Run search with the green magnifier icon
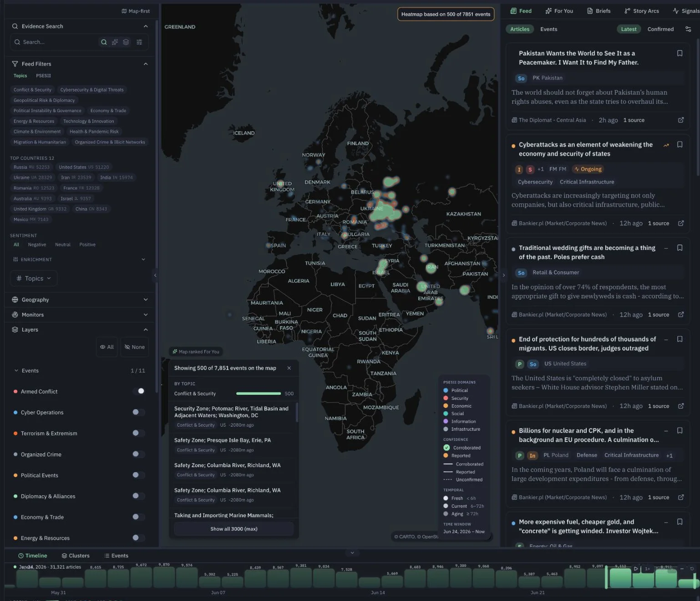This screenshot has width=700, height=601. click(104, 42)
